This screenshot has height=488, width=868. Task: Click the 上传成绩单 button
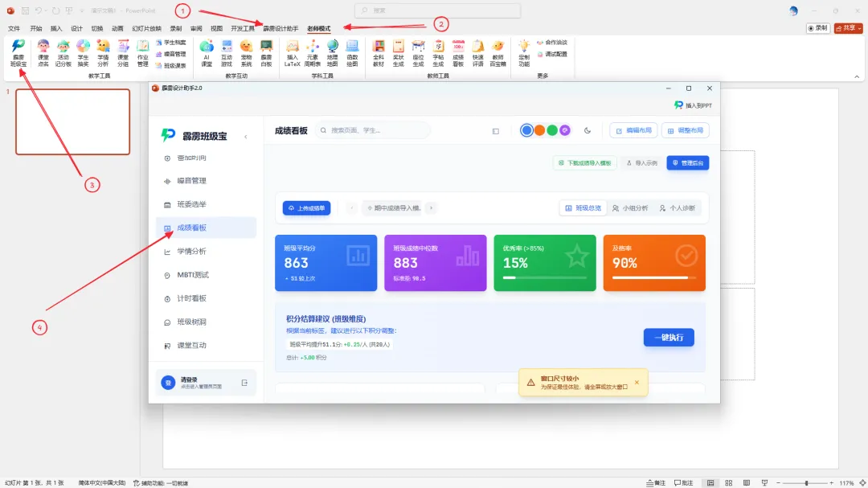[x=307, y=208]
